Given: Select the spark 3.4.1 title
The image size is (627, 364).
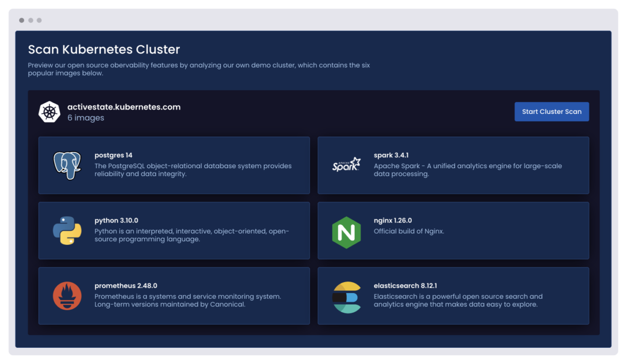Looking at the screenshot, I should (x=391, y=155).
